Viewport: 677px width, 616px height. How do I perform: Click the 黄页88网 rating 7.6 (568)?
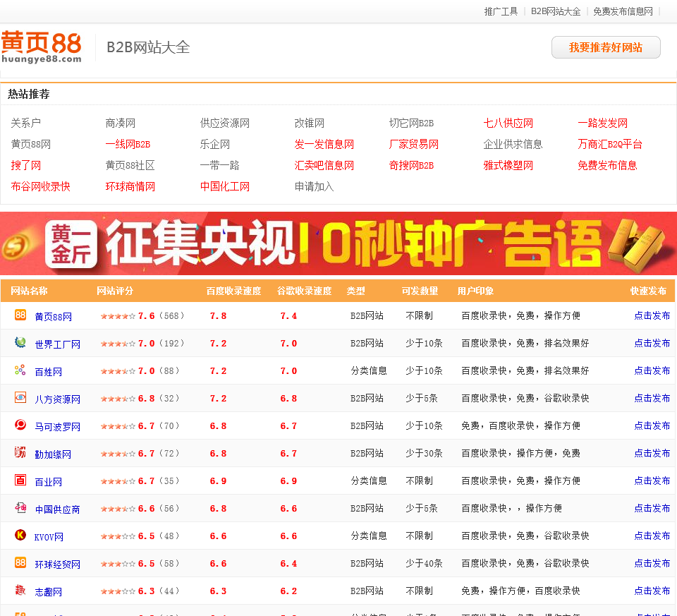142,316
